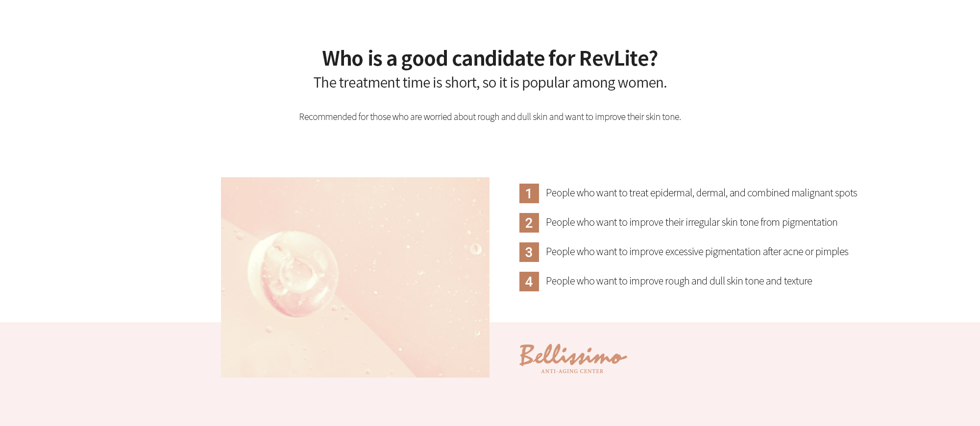Select the pigmentation after acne or pimples item
Screen dimensions: 980x426
tap(697, 252)
